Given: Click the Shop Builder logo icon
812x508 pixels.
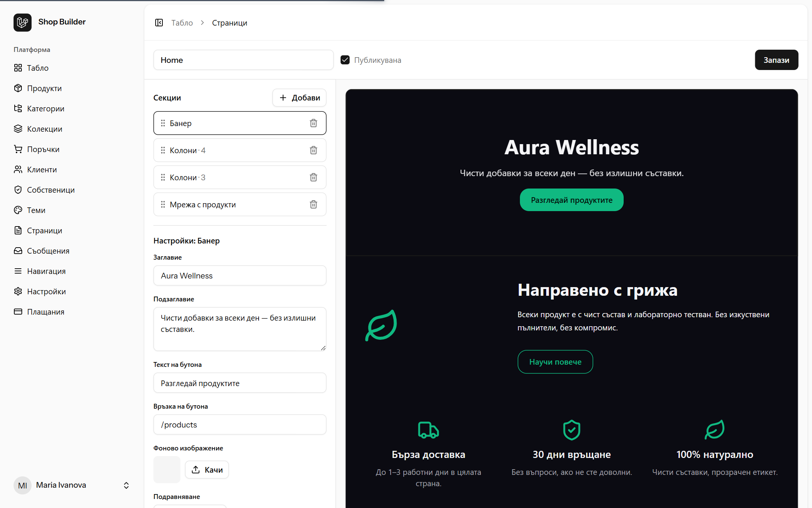Looking at the screenshot, I should tap(23, 22).
